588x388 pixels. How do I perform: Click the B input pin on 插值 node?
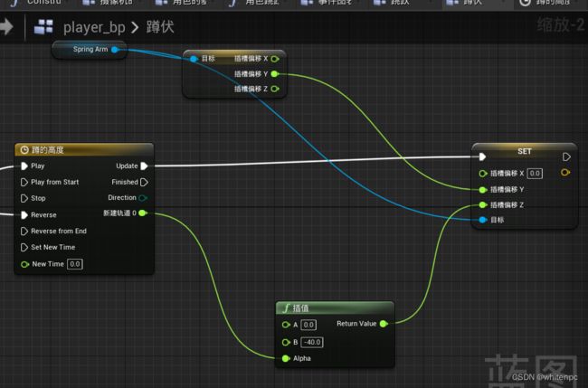pos(286,342)
